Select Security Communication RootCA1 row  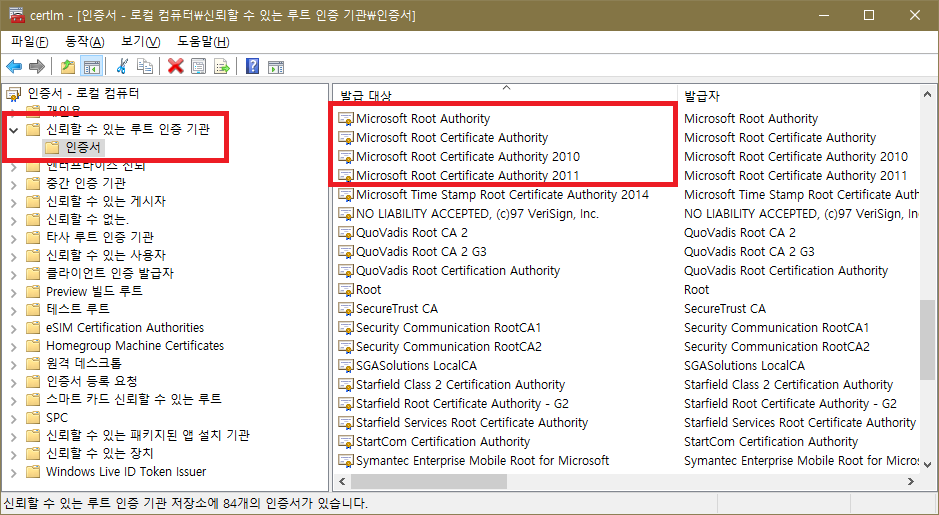[x=448, y=328]
